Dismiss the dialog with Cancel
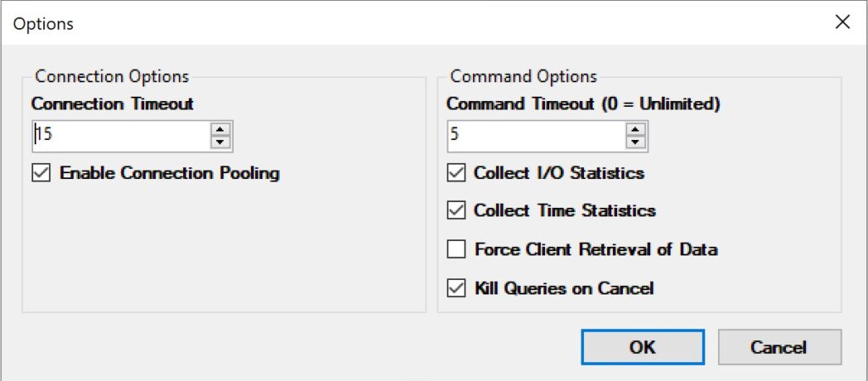The height and width of the screenshot is (381, 868). (x=780, y=347)
